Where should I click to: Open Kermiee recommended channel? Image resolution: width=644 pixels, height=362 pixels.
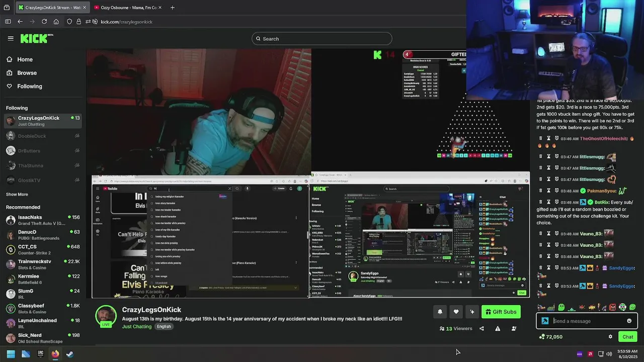pyautogui.click(x=43, y=279)
